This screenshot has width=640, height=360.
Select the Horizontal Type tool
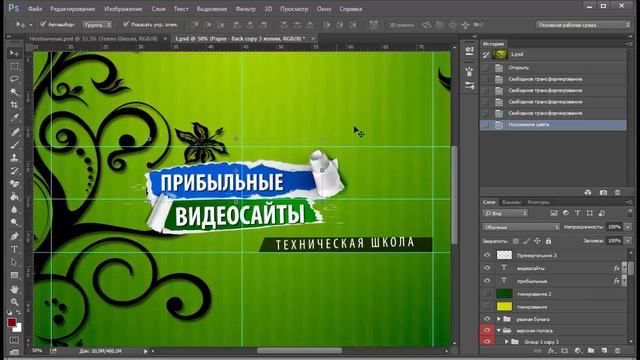tap(14, 249)
